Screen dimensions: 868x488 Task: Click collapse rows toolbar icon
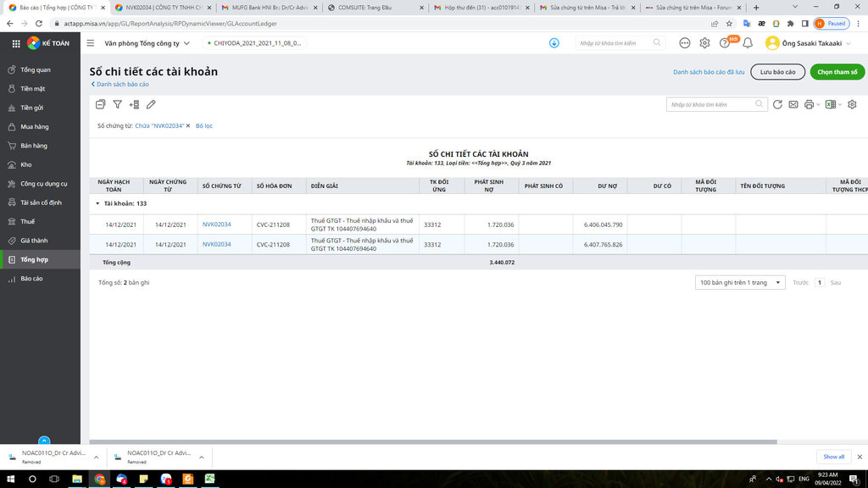[x=100, y=104]
